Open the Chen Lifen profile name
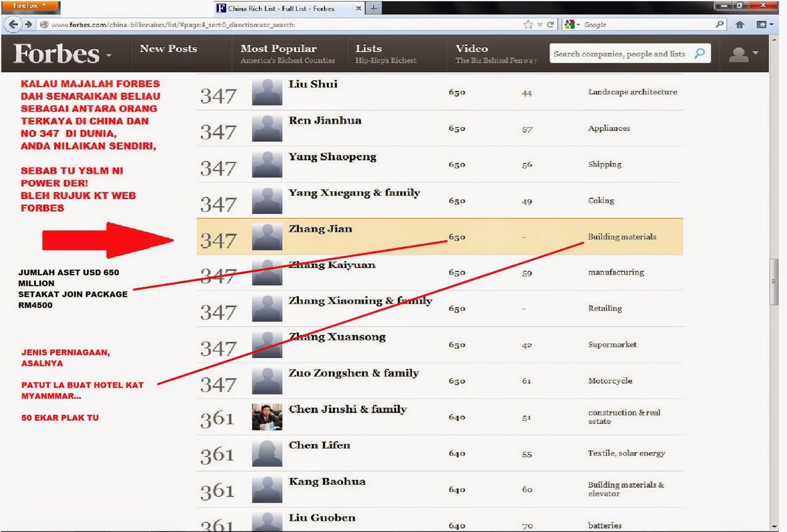The height and width of the screenshot is (532, 787). (320, 445)
